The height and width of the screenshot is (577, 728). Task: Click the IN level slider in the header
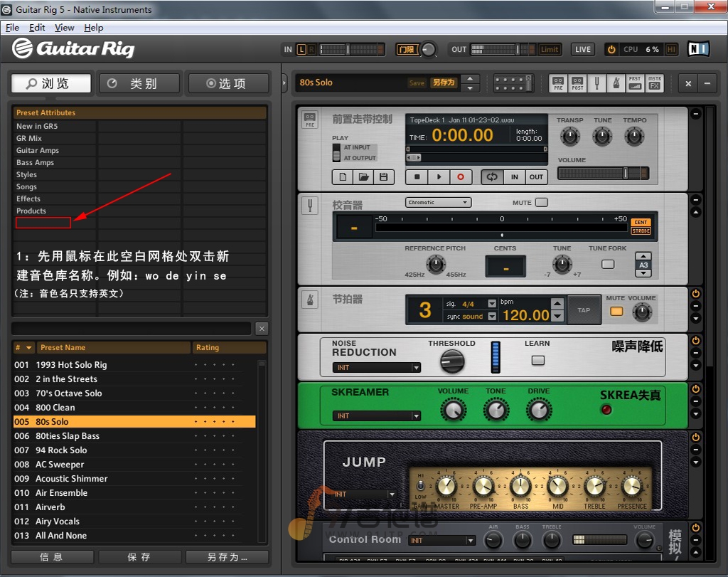point(352,49)
